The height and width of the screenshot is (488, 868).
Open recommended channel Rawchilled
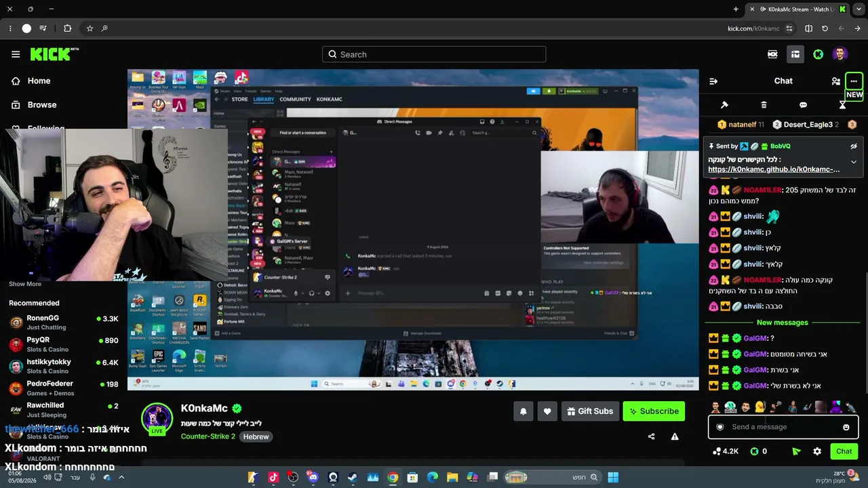[64, 409]
